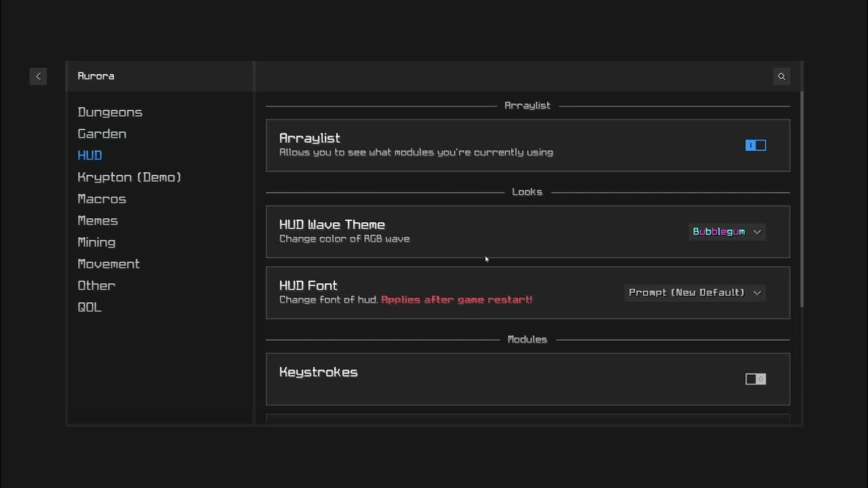The height and width of the screenshot is (488, 868).
Task: Open the HUD Wave Theme dropdown
Action: (726, 232)
